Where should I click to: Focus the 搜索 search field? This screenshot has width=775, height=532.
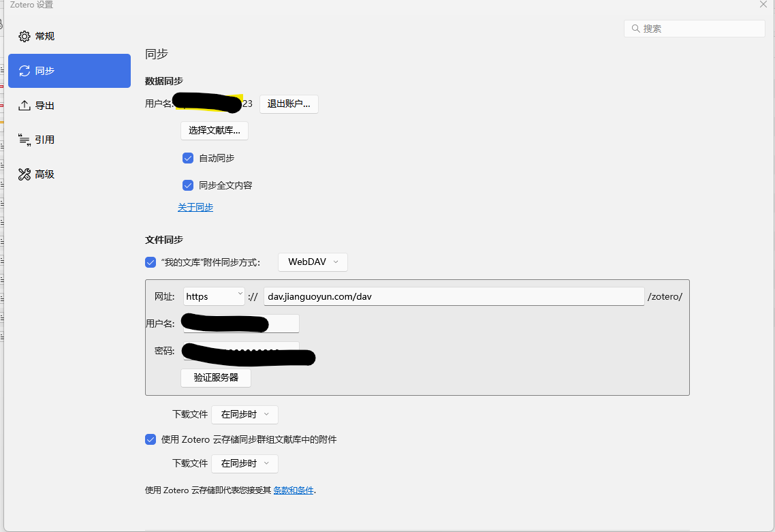695,29
